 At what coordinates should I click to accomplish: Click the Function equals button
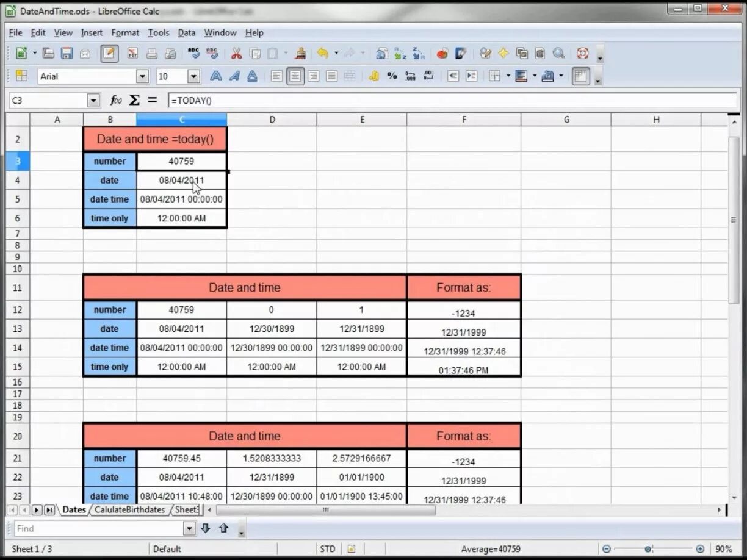(152, 100)
